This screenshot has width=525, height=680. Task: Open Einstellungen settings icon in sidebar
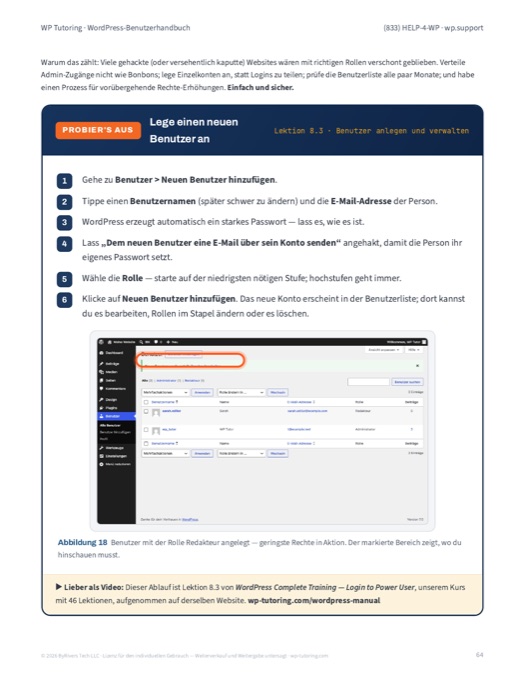click(101, 456)
